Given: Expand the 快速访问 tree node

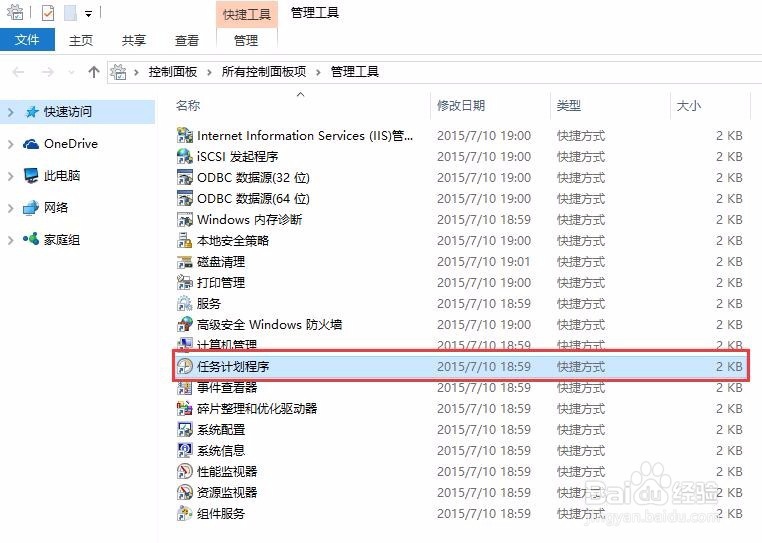Looking at the screenshot, I should [x=11, y=112].
